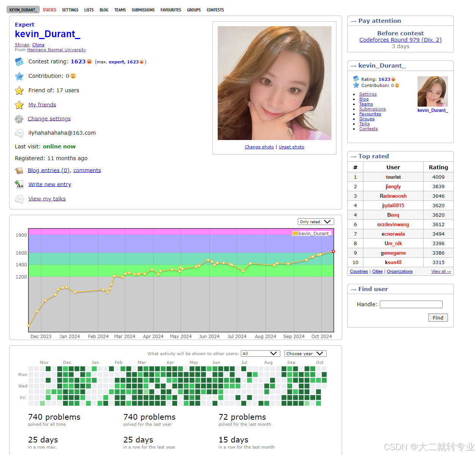Image resolution: width=476 pixels, height=455 pixels.
Task: Click the envelope icon beside View my talks
Action: click(19, 198)
